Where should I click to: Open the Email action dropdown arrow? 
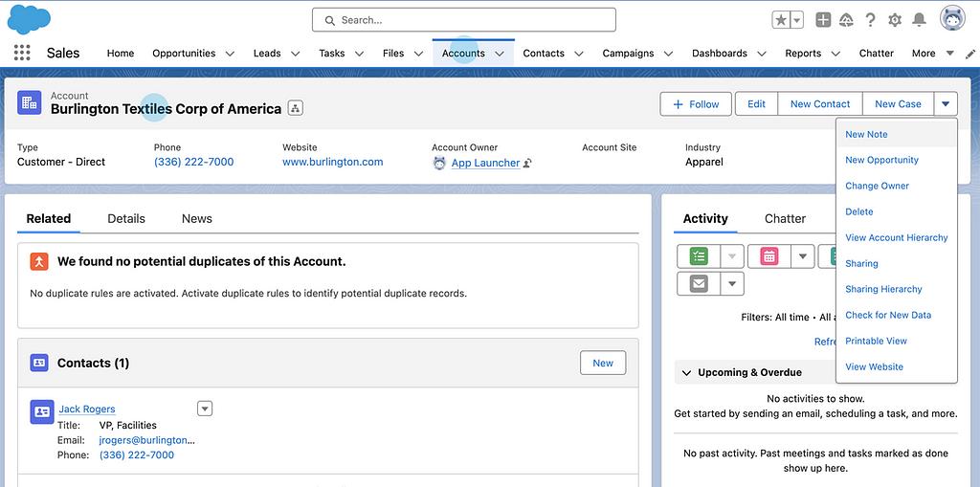(x=732, y=284)
